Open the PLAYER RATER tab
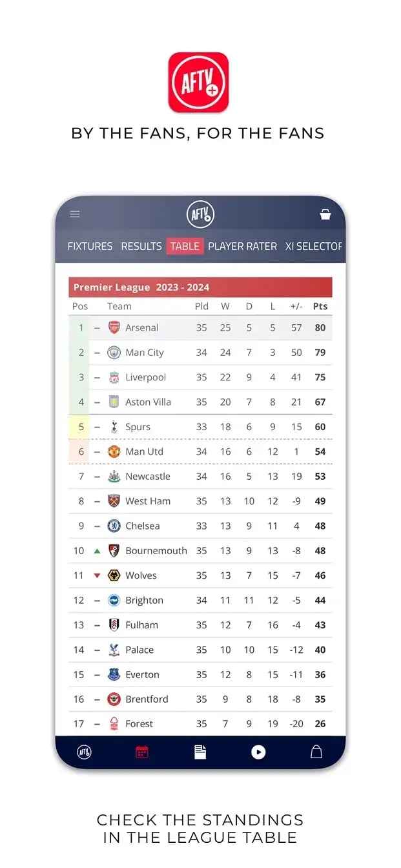Viewport: 401px width, 868px height. point(242,246)
